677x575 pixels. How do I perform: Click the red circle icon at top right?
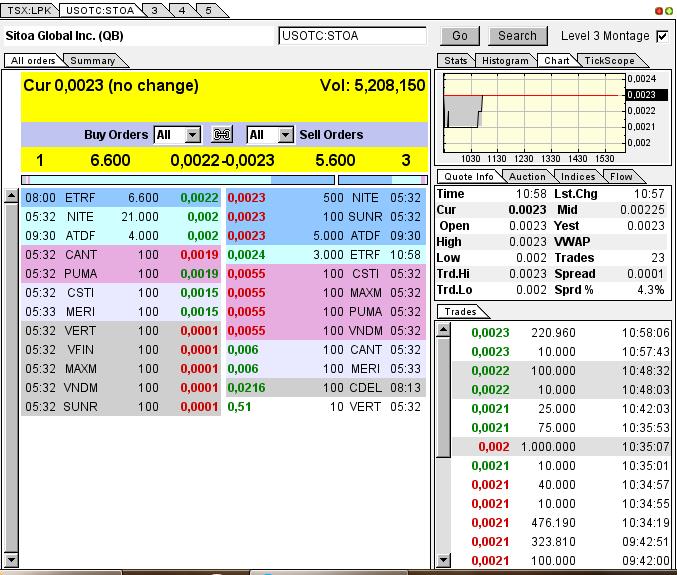658,11
